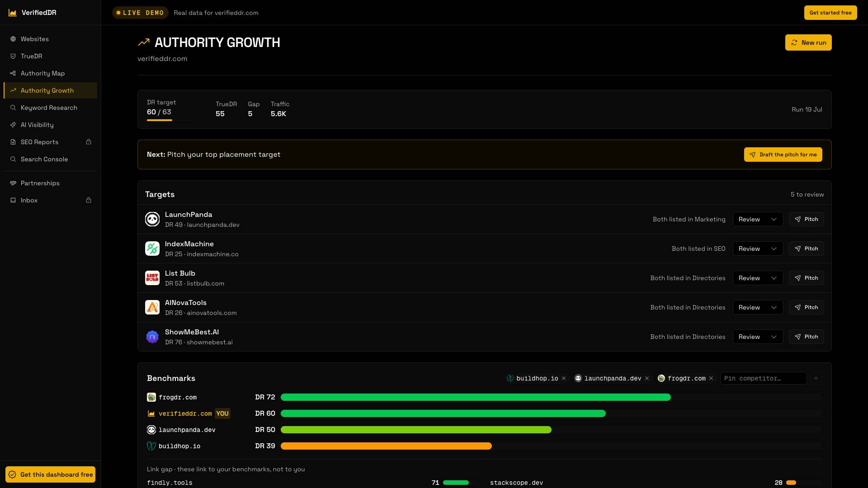Viewport: 868px width, 488px height.
Task: Open the Review dropdown for List Bulb
Action: coord(758,278)
